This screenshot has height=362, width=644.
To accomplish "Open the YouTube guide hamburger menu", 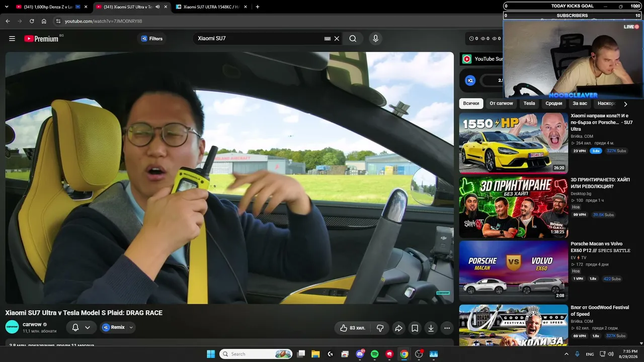I will 12,39.
